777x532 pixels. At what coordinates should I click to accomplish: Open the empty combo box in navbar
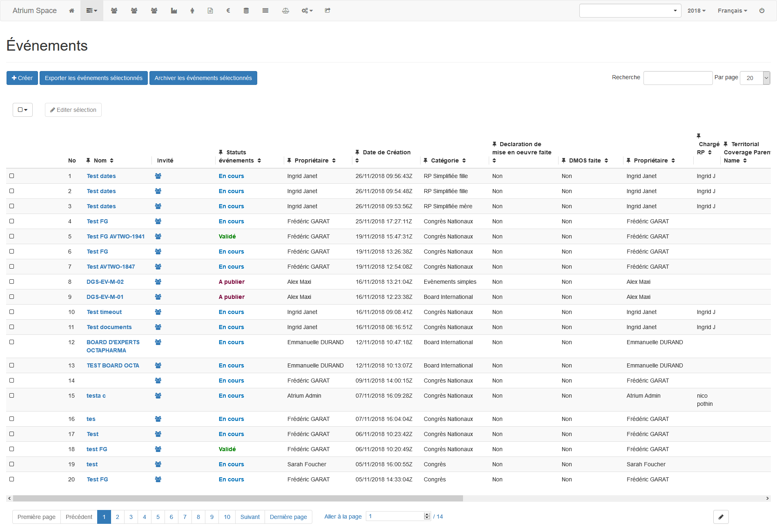630,11
